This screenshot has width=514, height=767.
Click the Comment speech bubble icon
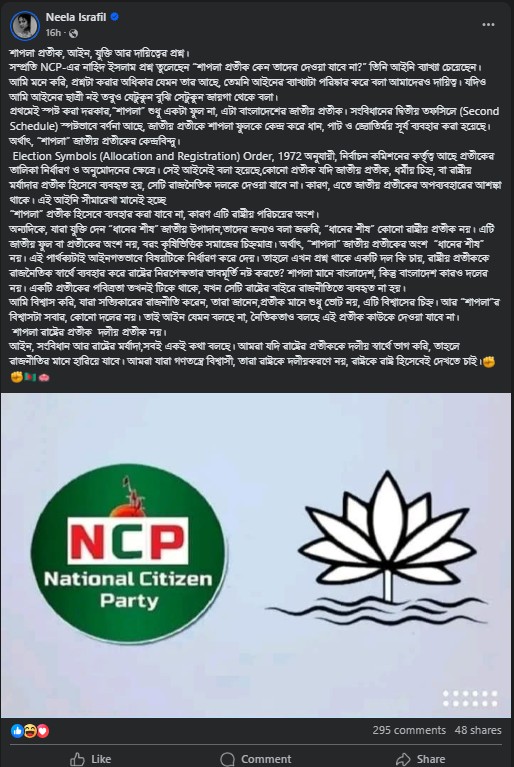(227, 759)
